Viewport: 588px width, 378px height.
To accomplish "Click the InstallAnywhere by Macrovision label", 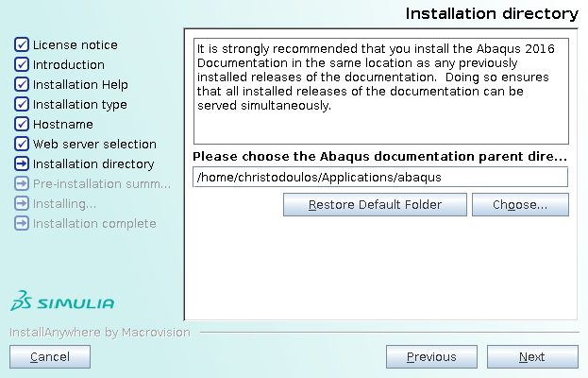I will (x=100, y=333).
